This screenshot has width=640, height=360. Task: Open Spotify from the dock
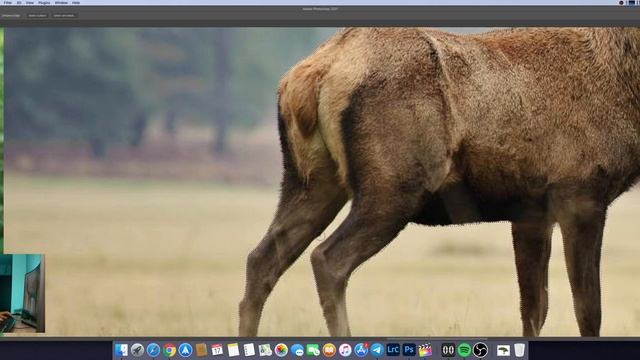[x=464, y=350]
